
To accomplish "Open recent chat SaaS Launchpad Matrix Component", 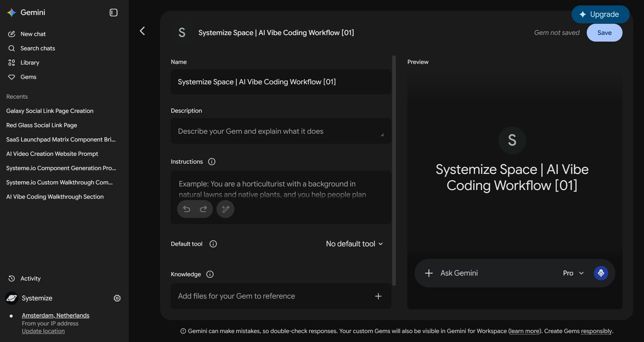I will coord(61,139).
